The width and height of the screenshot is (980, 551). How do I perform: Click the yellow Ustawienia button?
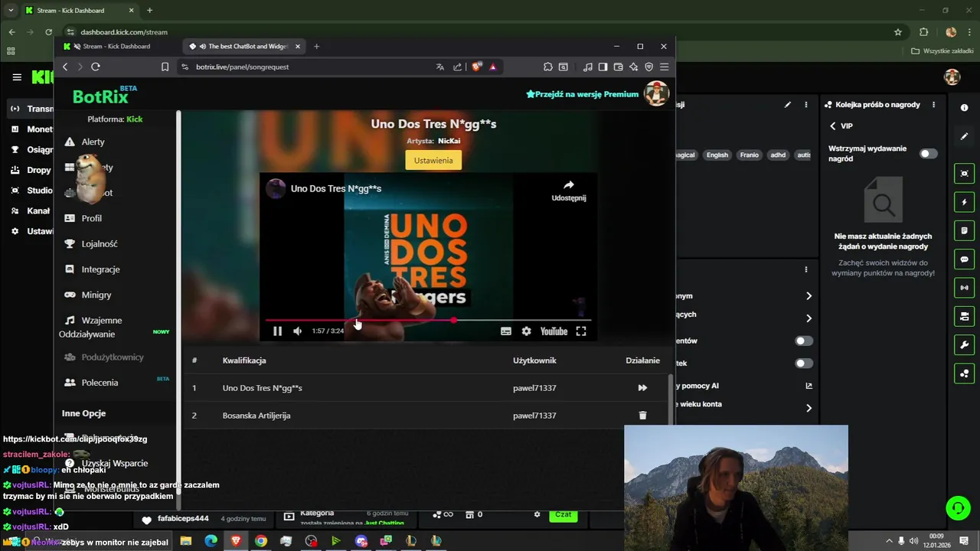point(433,160)
